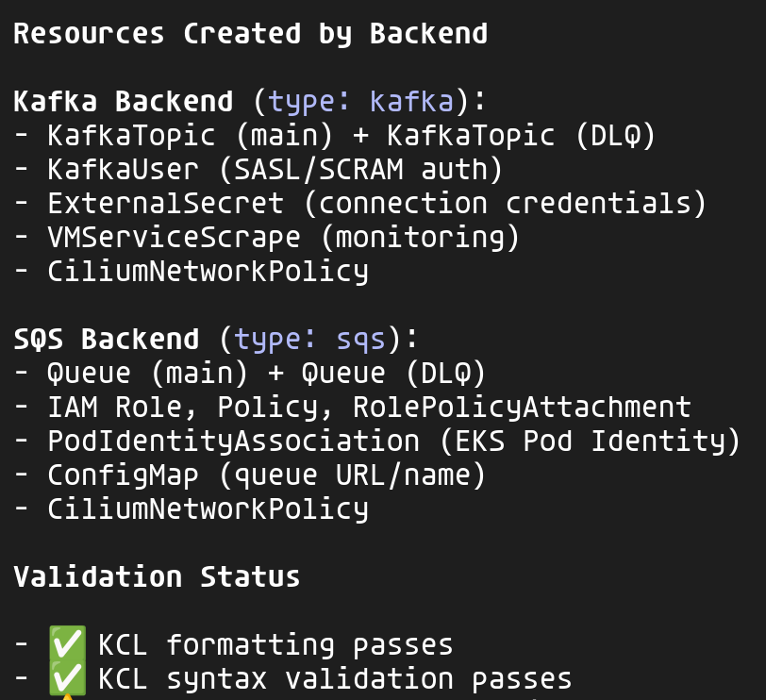Click the purple "type: sqs" text
Screen dimensions: 766x700
pyautogui.click(x=309, y=340)
